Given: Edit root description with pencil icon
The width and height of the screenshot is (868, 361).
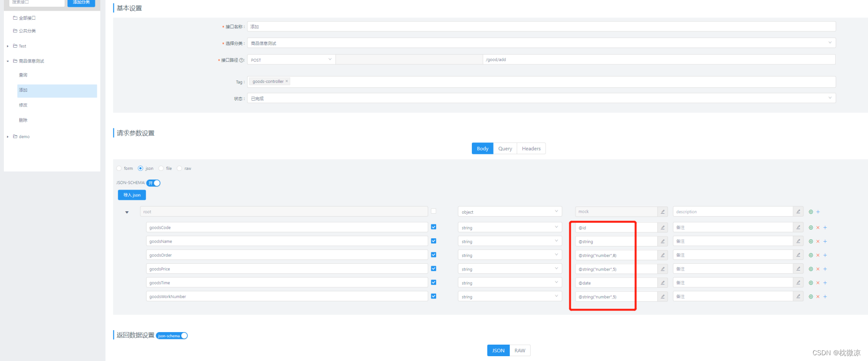Looking at the screenshot, I should (x=798, y=212).
